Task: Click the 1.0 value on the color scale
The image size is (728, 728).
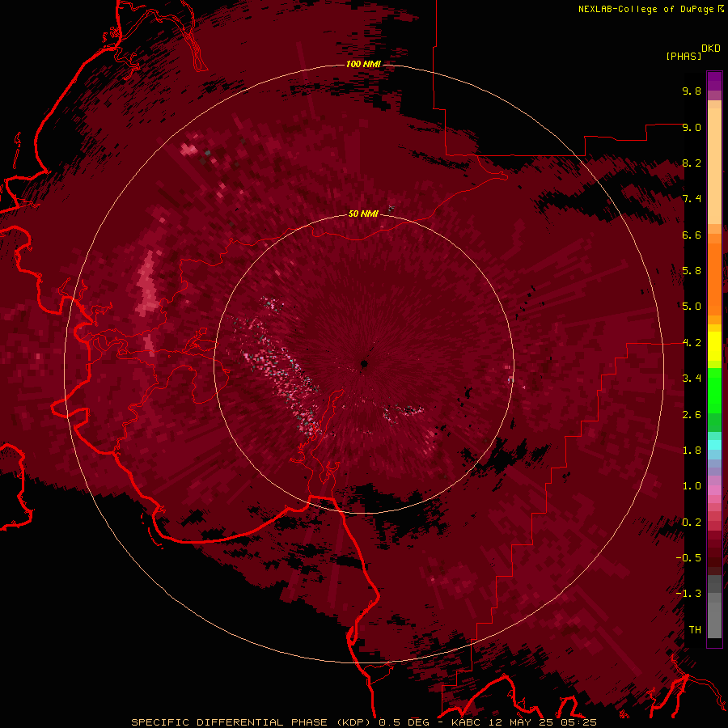Action: 692,486
